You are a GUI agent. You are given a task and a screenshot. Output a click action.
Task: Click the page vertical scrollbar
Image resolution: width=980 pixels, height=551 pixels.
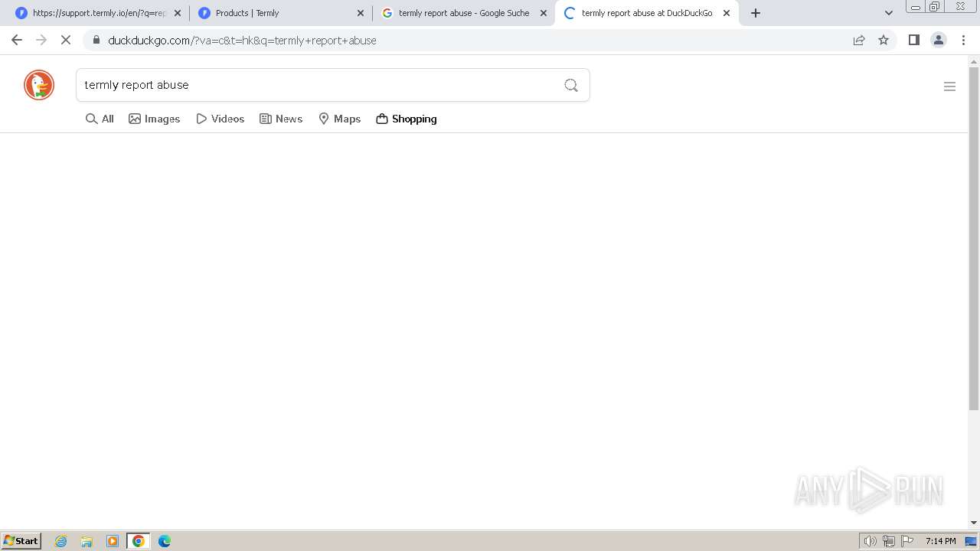coord(974,239)
